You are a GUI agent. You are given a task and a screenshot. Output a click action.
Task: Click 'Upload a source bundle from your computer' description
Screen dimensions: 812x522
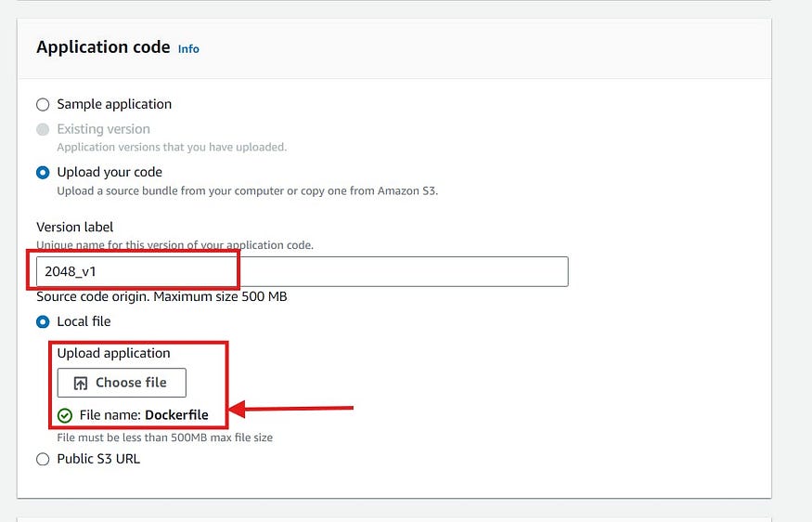[x=248, y=190]
